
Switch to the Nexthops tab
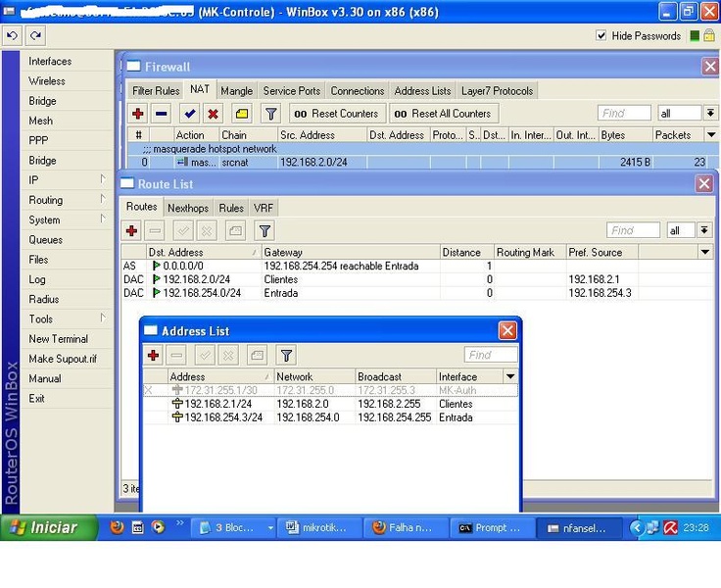click(x=188, y=208)
